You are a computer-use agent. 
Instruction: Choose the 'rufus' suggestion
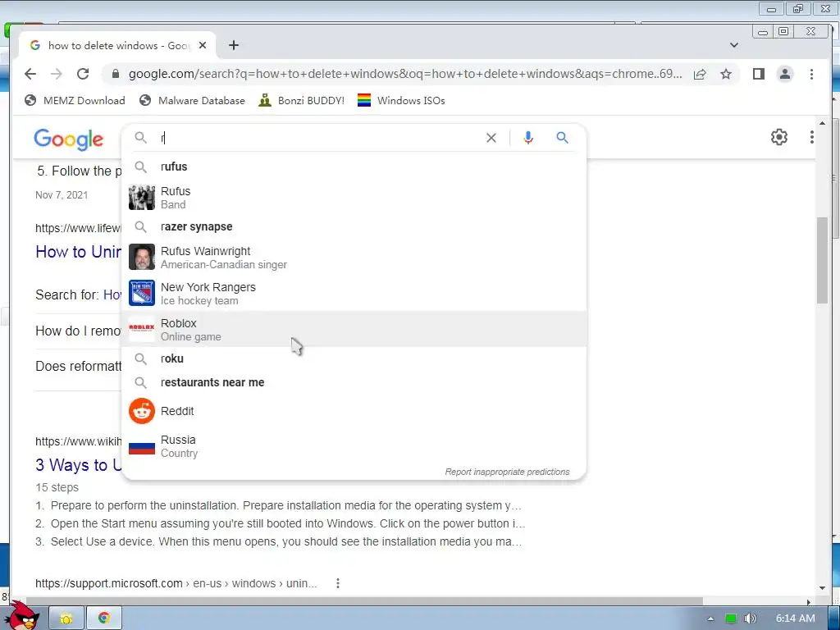point(354,167)
